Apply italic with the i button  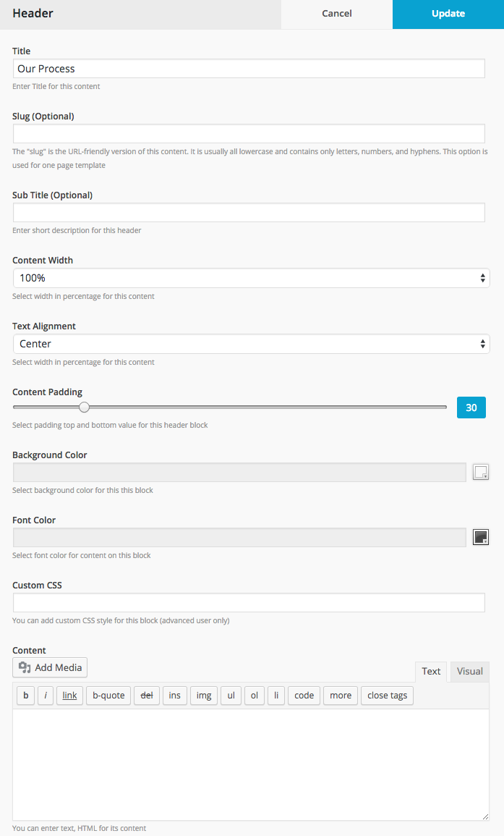pos(46,696)
